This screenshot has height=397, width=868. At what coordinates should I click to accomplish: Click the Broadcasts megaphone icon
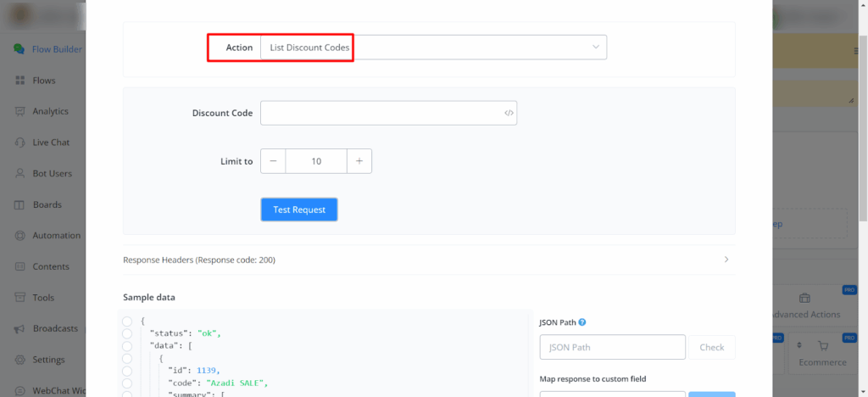[19, 328]
